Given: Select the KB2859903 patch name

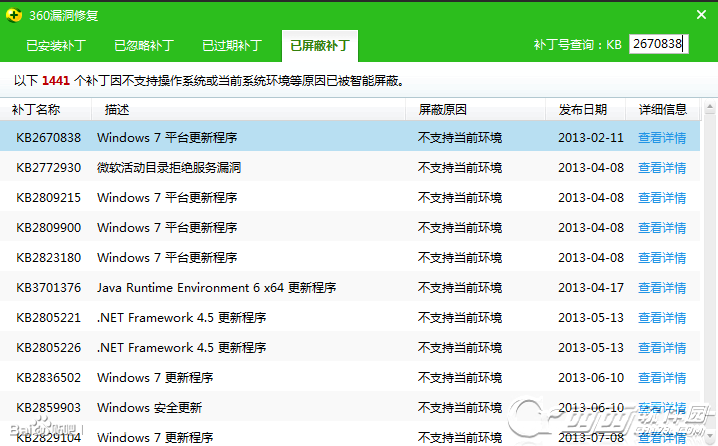Looking at the screenshot, I should tap(49, 408).
